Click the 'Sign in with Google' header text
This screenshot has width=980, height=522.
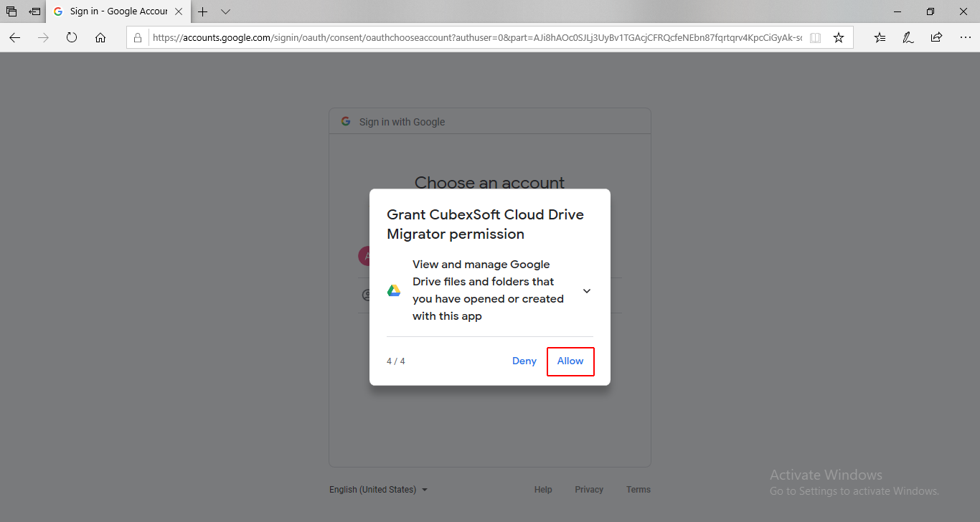coord(402,122)
